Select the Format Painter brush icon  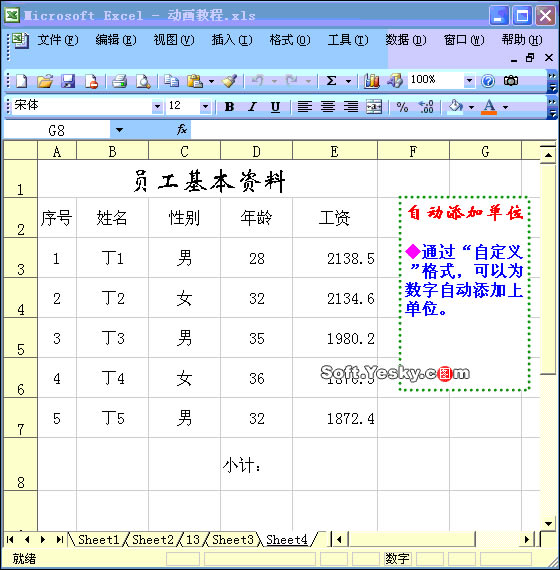[x=229, y=81]
